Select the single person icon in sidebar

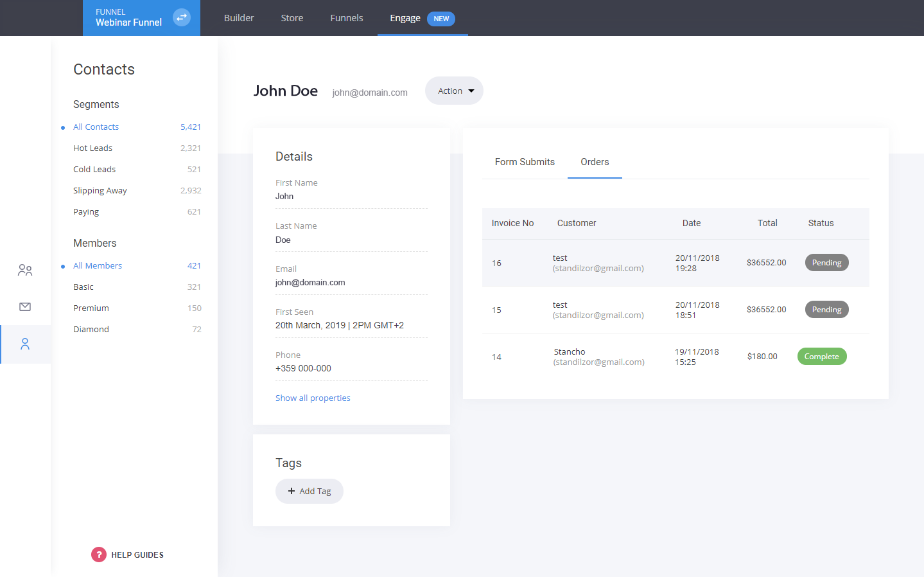click(x=25, y=344)
